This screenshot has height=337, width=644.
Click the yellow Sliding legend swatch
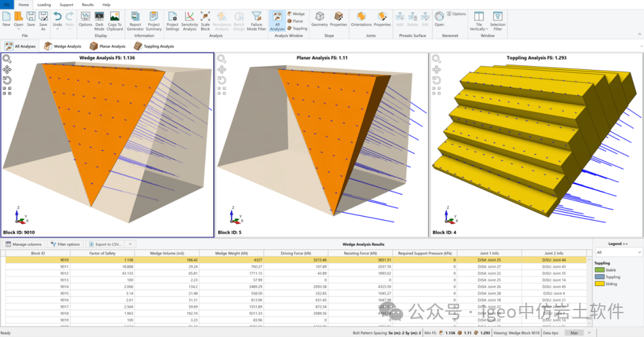coord(600,284)
